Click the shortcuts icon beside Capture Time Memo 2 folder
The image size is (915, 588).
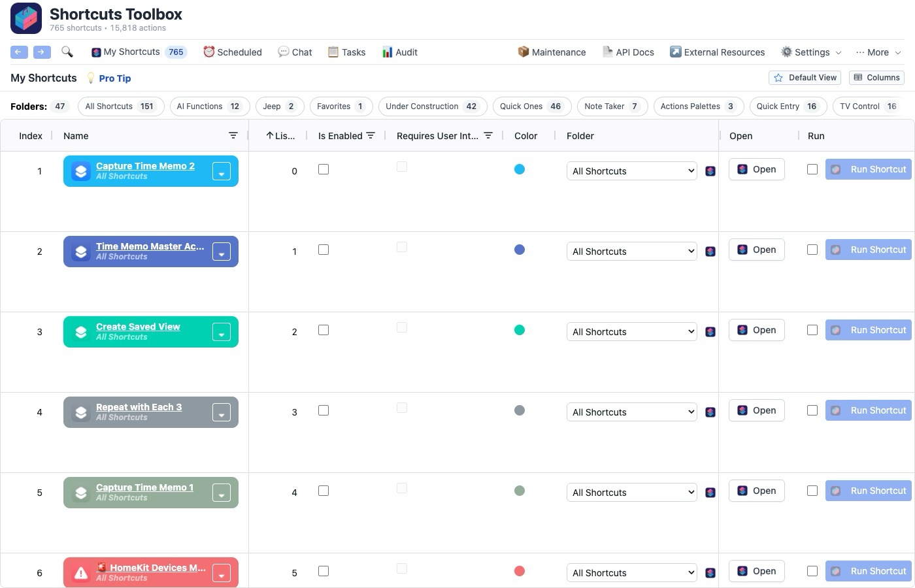[710, 171]
